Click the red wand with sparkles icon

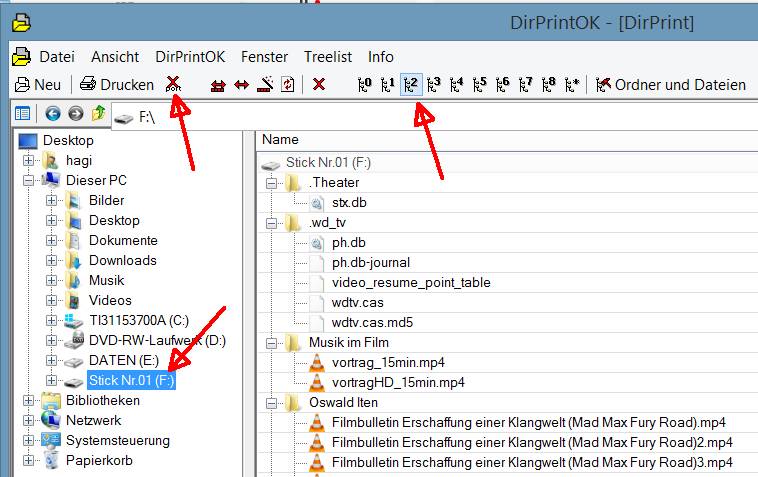[265, 85]
